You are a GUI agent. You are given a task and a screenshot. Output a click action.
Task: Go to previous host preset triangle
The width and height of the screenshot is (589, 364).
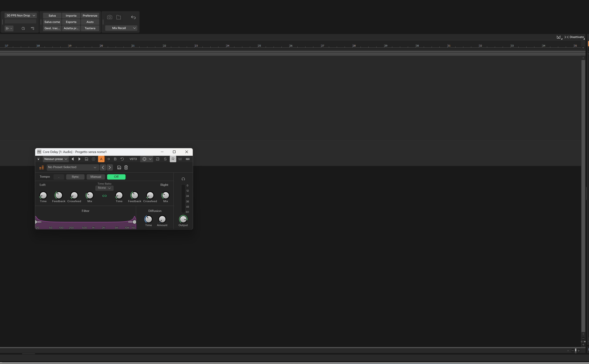pos(72,159)
